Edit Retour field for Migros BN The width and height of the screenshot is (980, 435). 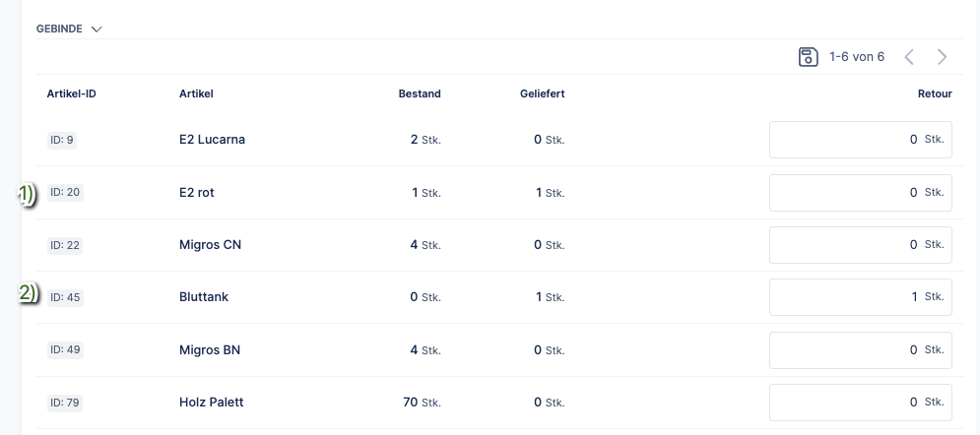tap(859, 350)
